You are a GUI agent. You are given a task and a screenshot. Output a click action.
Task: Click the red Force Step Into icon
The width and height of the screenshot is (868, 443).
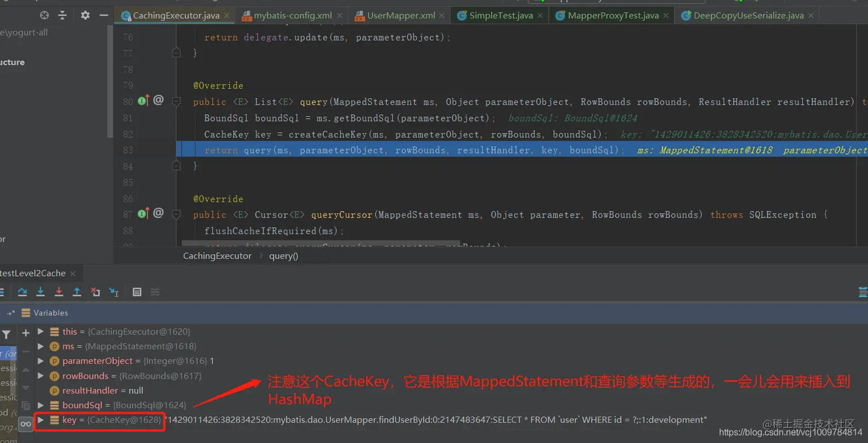[x=59, y=292]
